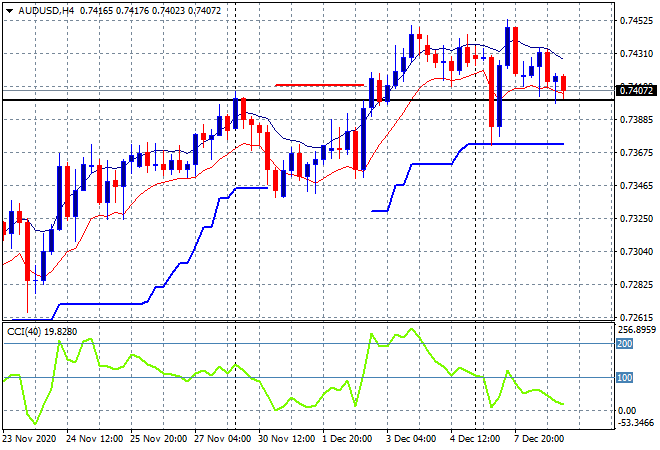Click the dropdown triangle before AUDUSD,H4
660x450 pixels.
[x=9, y=11]
